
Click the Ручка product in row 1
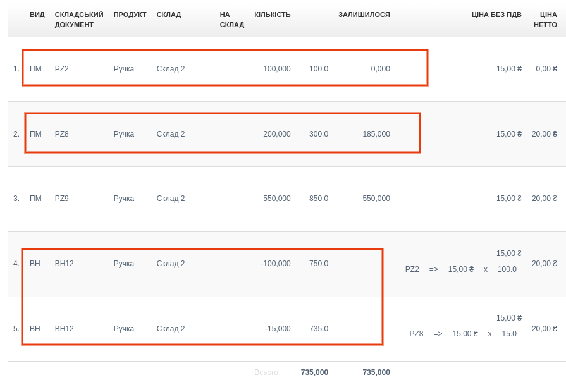(x=124, y=69)
